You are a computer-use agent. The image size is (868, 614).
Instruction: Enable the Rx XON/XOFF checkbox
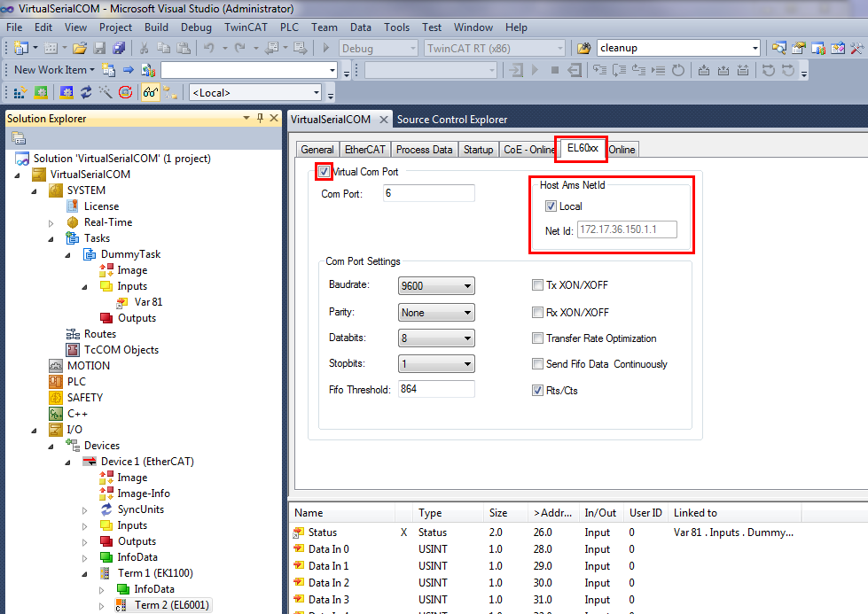[x=537, y=312]
